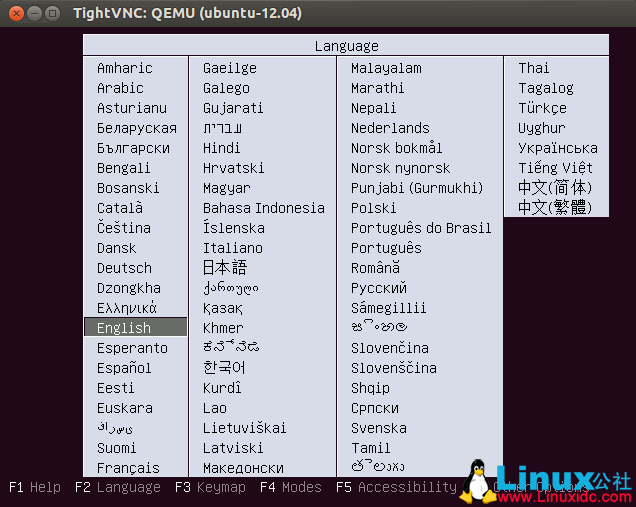The height and width of the screenshot is (507, 636).
Task: Choose Čeština from the list
Action: [x=124, y=228]
